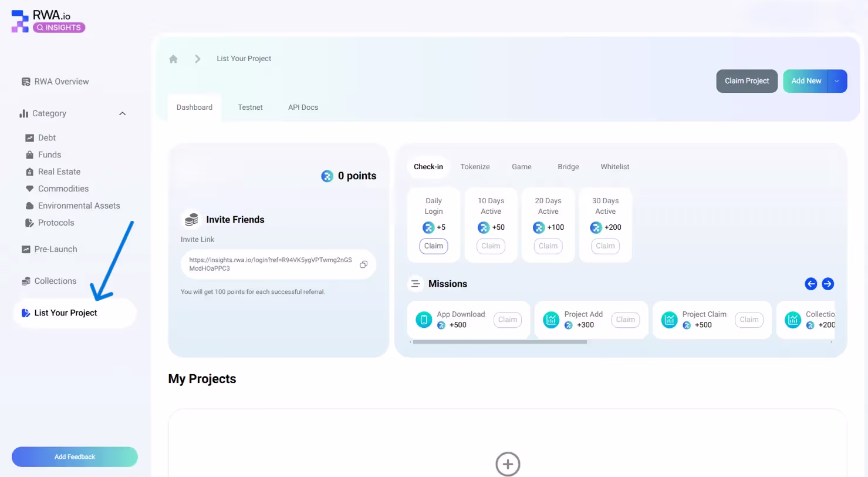Click the Add New button
The image size is (868, 477).
pos(806,81)
